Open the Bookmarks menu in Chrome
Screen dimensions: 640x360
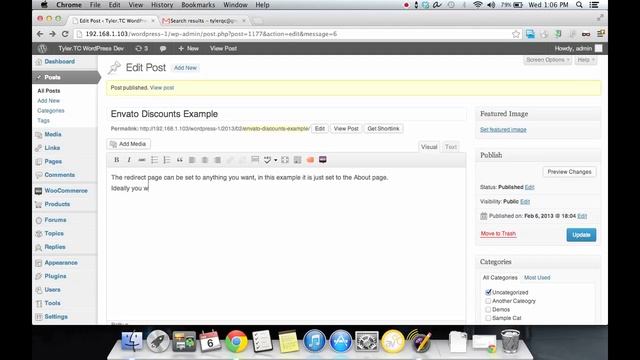click(198, 5)
